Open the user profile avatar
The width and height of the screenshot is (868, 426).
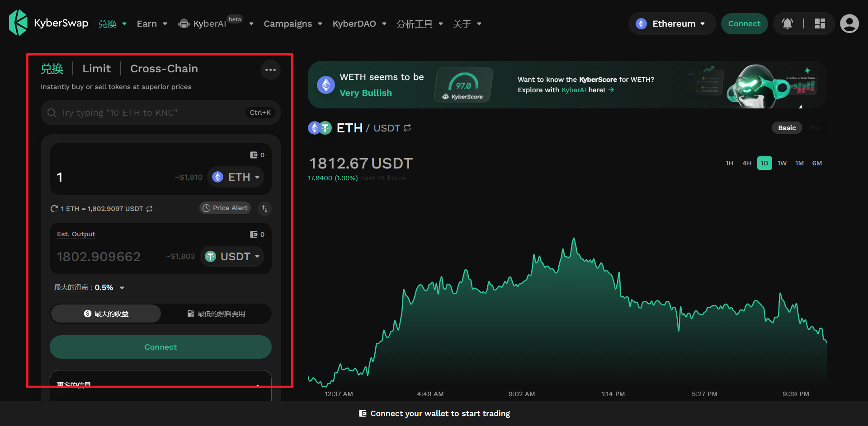click(x=849, y=23)
